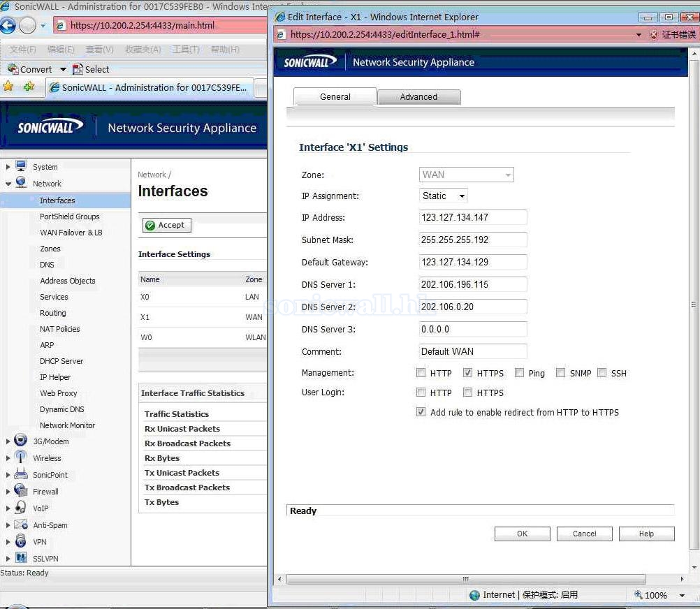Open the Convert dropdown arrow
Viewport: 700px width, 609px height.
tap(63, 69)
